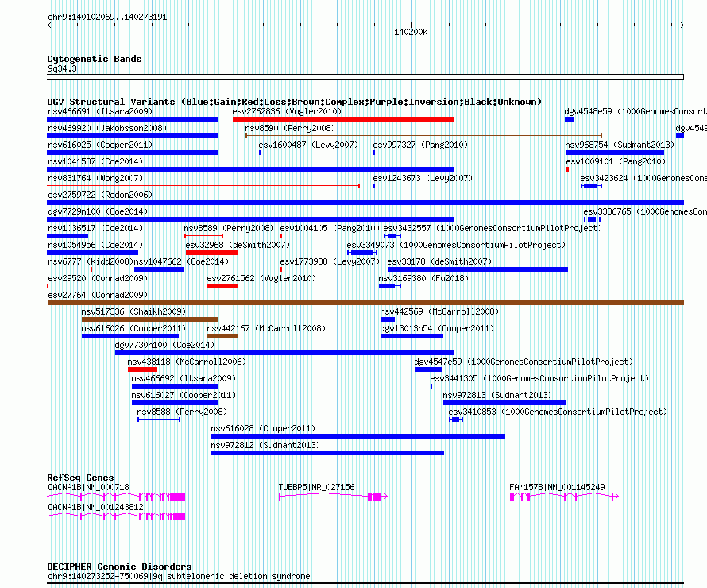Viewport: 707px width, 588px height.
Task: Click dgv7729n100 (Coe2014) label
Action: 98,211
